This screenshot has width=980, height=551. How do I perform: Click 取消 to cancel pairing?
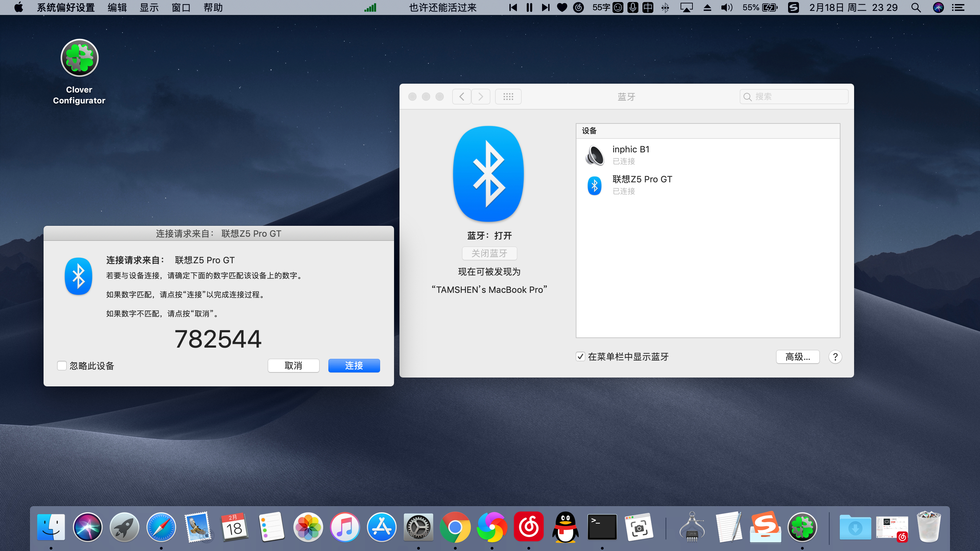click(x=293, y=365)
